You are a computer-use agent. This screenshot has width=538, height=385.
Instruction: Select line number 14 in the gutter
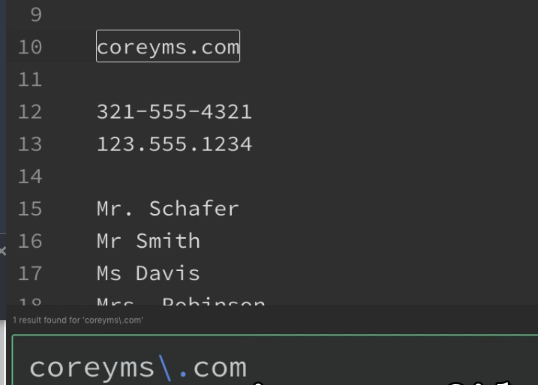(x=30, y=176)
